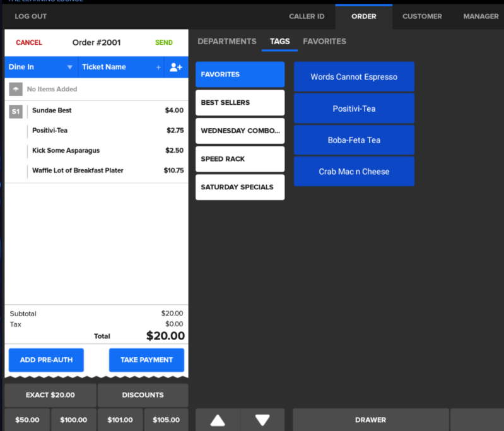
Task: Click the scroll down arrow button
Action: (262, 420)
